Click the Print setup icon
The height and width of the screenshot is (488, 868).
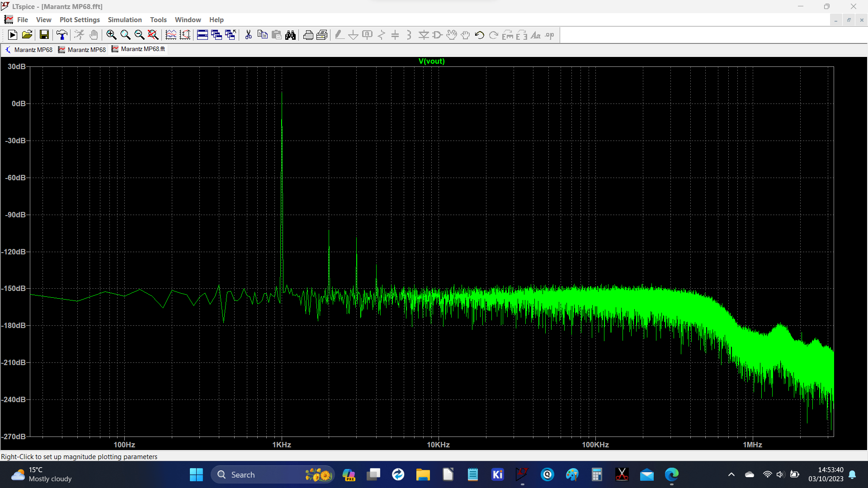click(322, 35)
